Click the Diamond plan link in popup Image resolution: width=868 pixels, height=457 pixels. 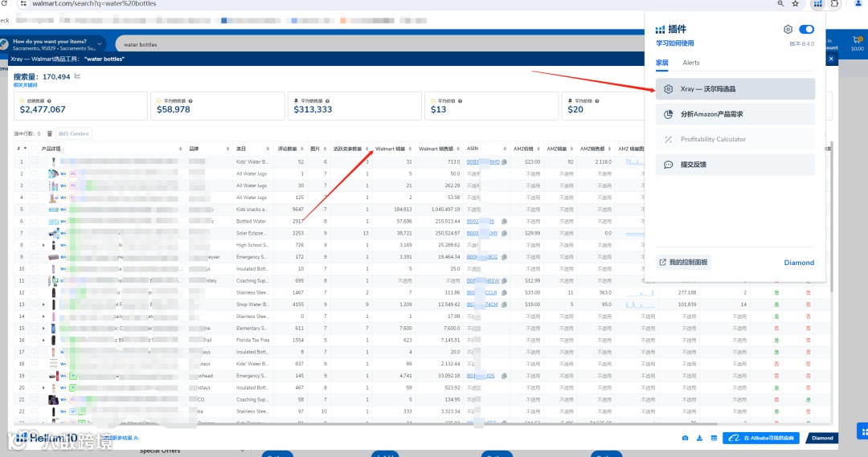pos(799,263)
